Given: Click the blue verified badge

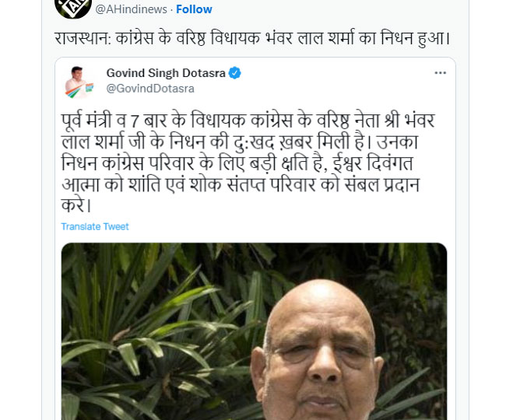Looking at the screenshot, I should [235, 73].
